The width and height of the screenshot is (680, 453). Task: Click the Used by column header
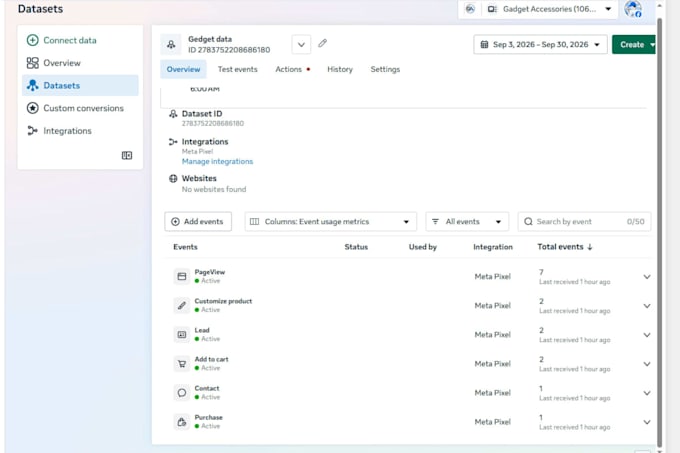[422, 247]
